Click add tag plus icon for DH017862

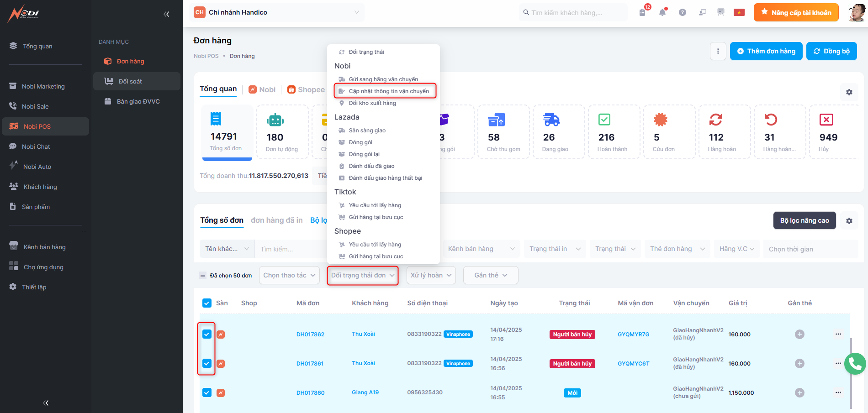click(799, 335)
